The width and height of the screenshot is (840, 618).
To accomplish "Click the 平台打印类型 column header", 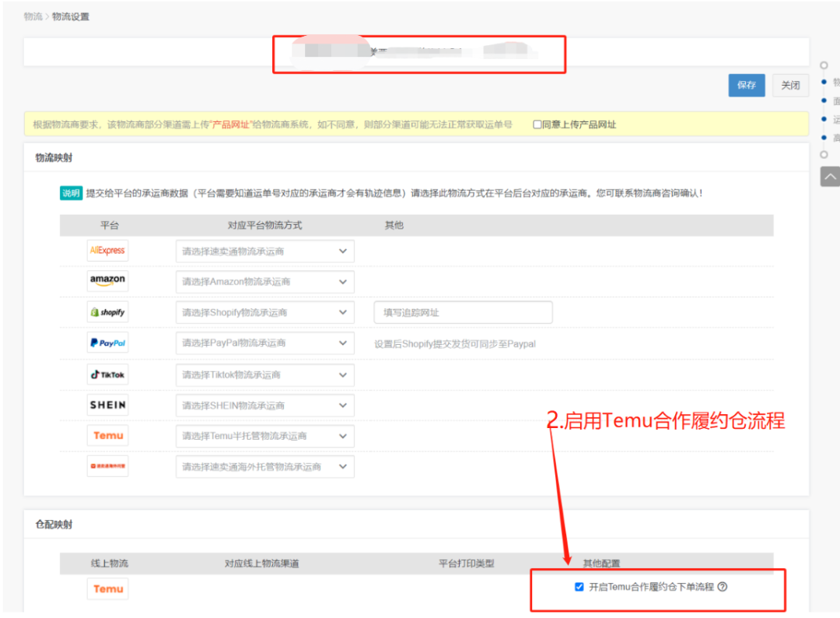I will (x=466, y=564).
